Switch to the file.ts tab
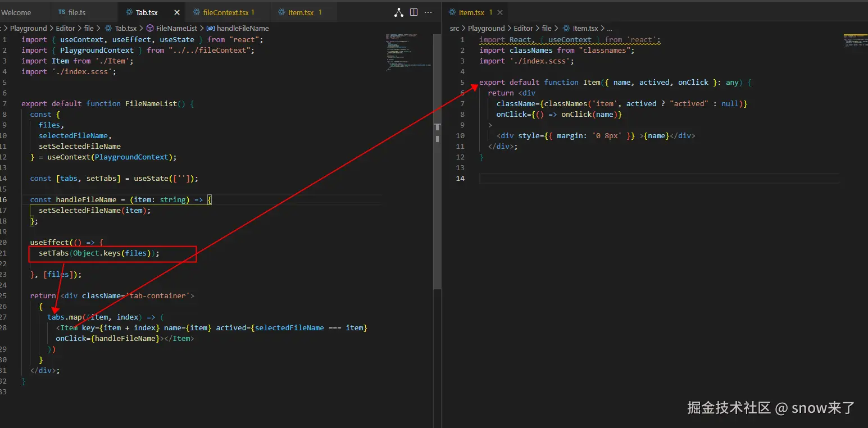868x428 pixels. [x=77, y=12]
